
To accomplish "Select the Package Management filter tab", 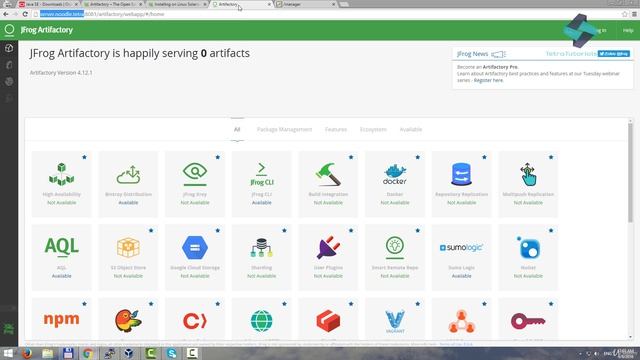I will 284,129.
